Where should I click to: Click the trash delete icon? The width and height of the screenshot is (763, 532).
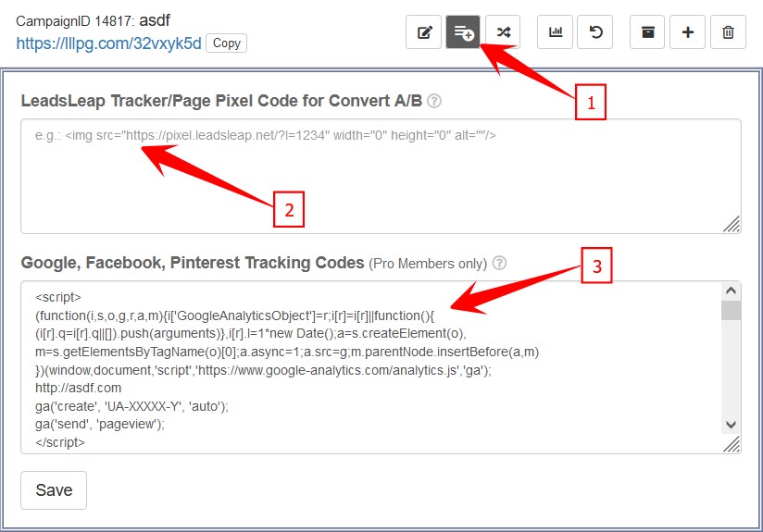click(728, 32)
